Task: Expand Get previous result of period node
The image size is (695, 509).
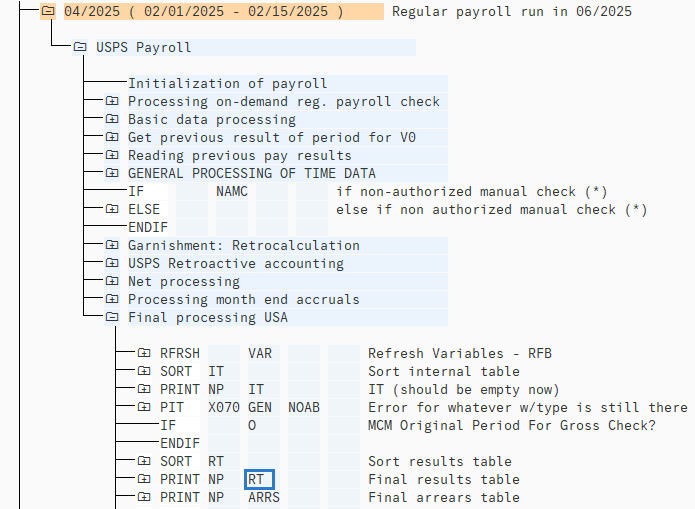Action: 112,138
